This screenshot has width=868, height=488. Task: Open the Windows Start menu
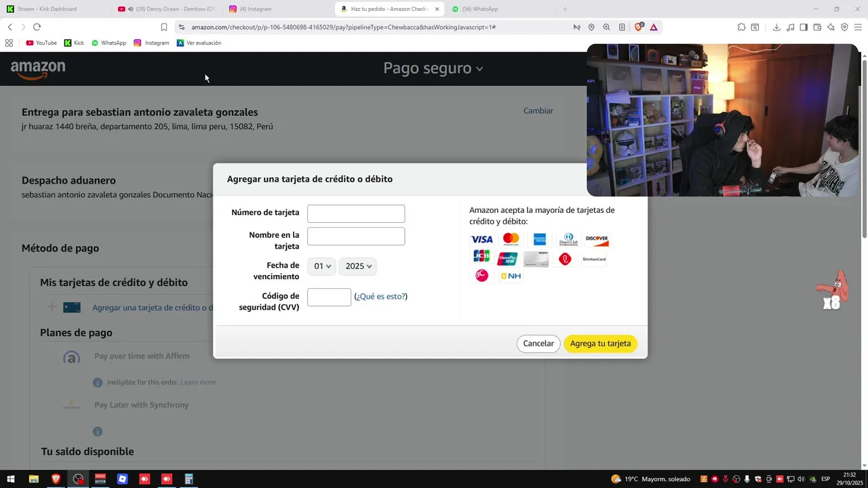pyautogui.click(x=11, y=479)
